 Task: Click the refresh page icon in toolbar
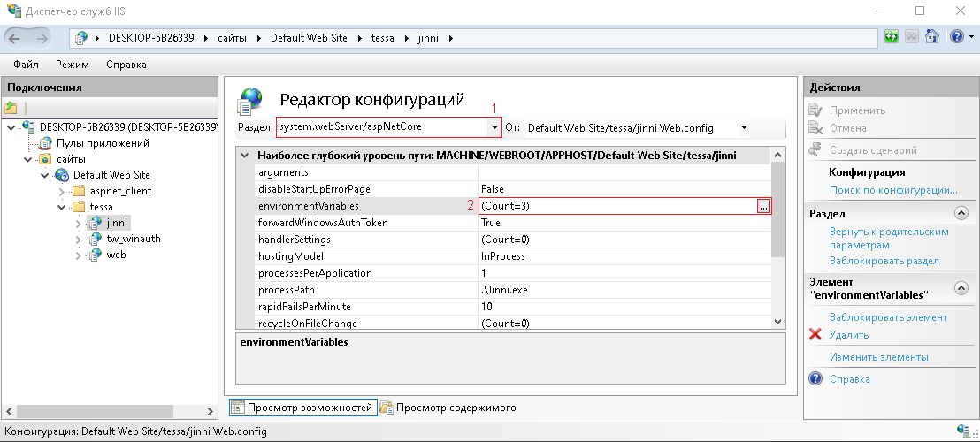[892, 37]
